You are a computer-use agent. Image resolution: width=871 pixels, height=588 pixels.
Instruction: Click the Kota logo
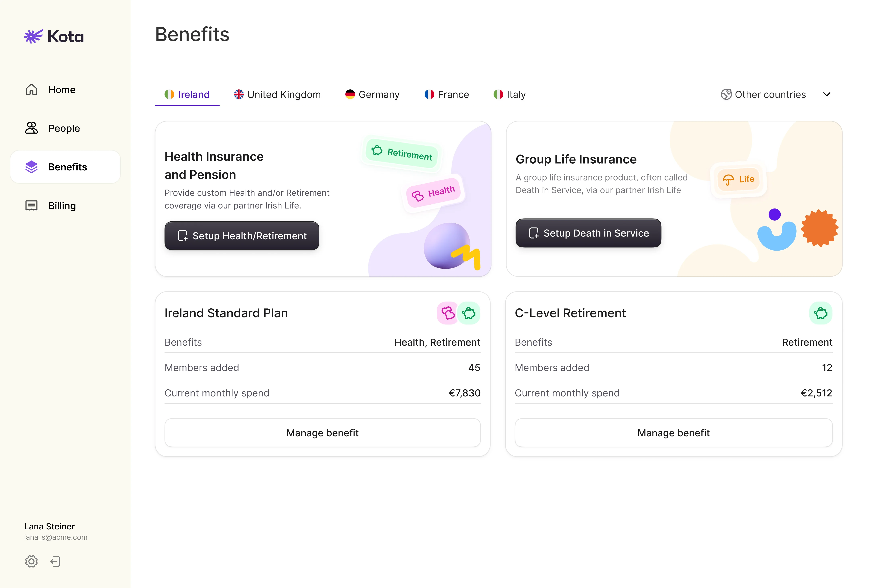(54, 37)
